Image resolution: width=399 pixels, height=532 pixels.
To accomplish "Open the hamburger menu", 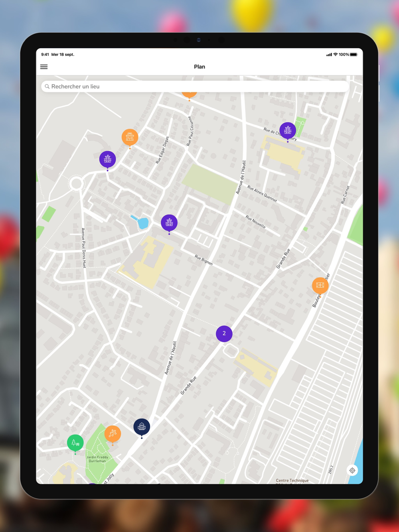I will (x=44, y=67).
